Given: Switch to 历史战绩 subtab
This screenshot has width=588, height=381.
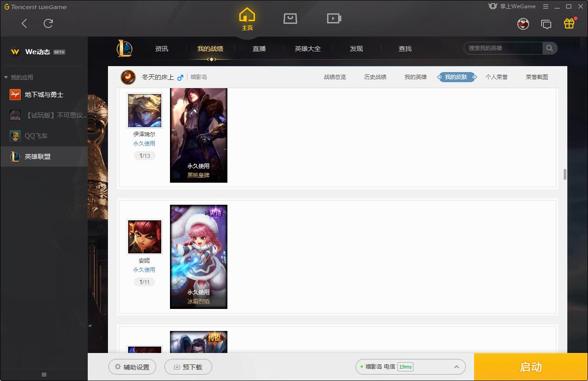Looking at the screenshot, I should pos(375,77).
